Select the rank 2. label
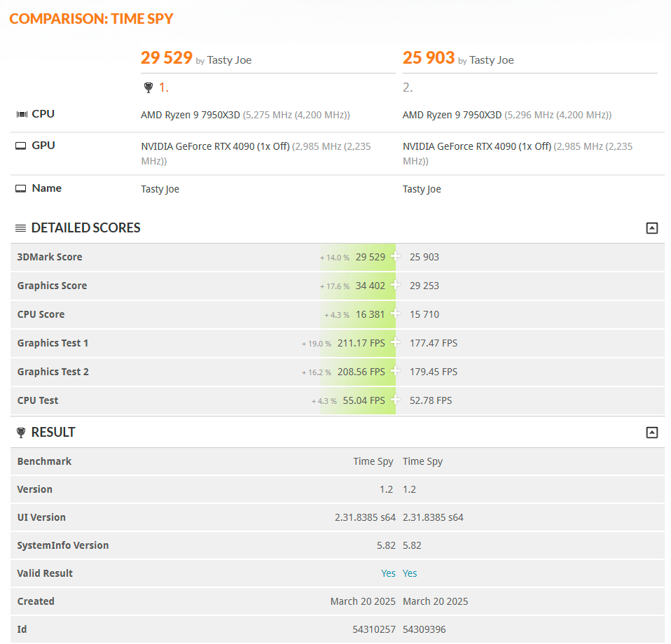Image resolution: width=671 pixels, height=644 pixels. (x=408, y=87)
